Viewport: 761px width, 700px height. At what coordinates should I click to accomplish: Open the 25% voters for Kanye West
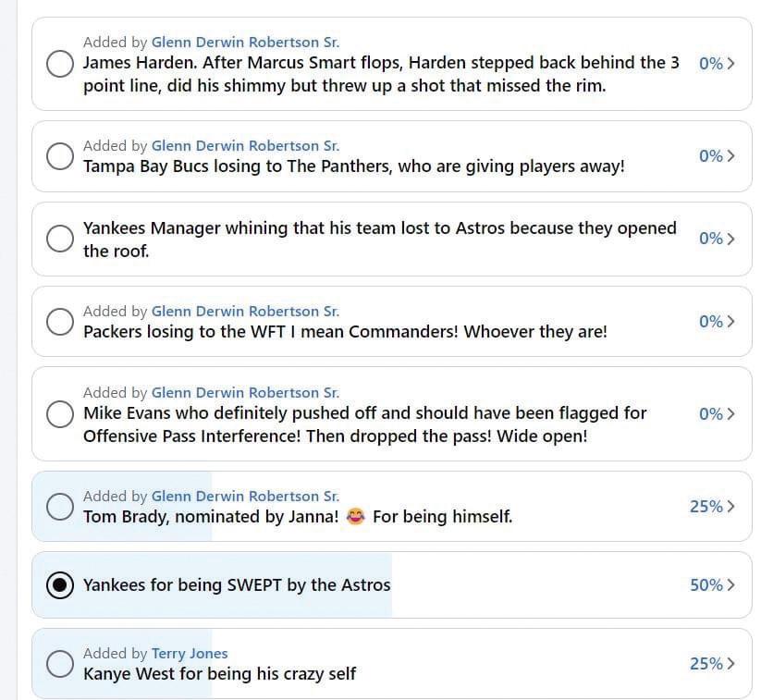[x=712, y=663]
